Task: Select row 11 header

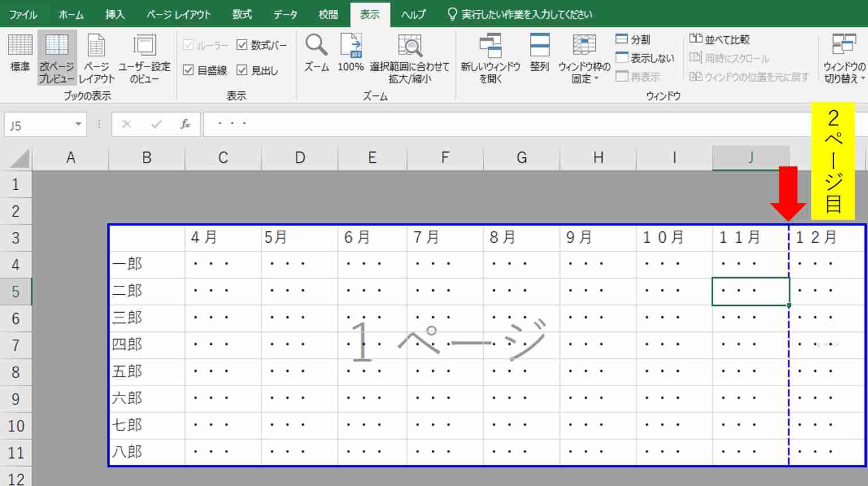Action: (15, 453)
